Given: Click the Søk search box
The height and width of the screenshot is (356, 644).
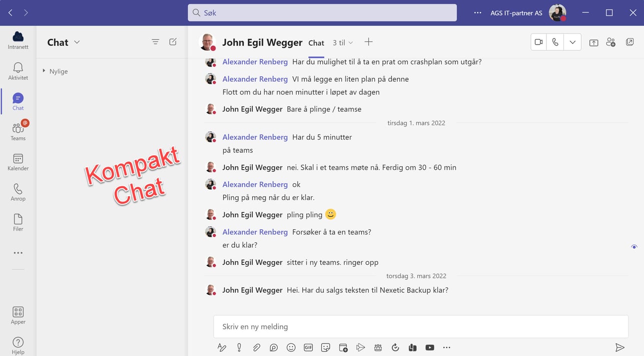Looking at the screenshot, I should (322, 13).
